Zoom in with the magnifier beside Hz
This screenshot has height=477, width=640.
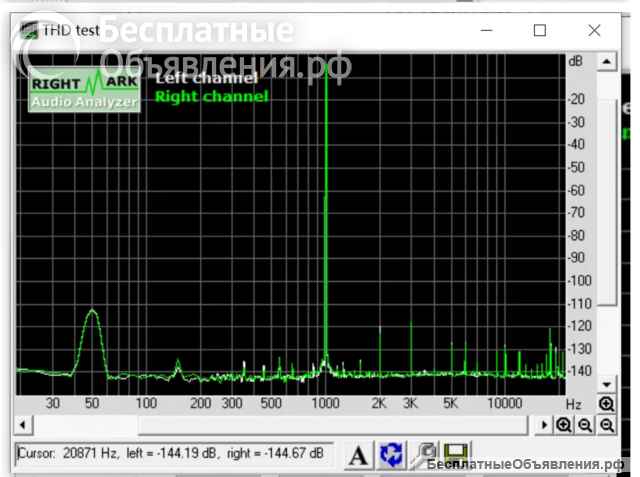click(x=606, y=404)
